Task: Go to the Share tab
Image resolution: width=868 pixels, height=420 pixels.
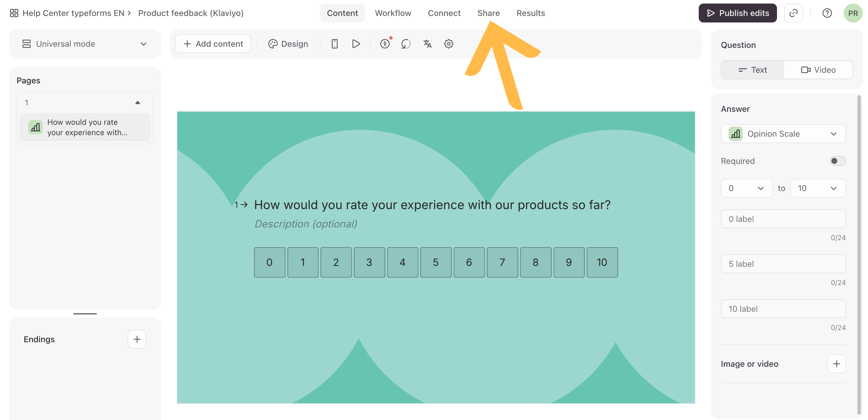Action: pyautogui.click(x=488, y=13)
